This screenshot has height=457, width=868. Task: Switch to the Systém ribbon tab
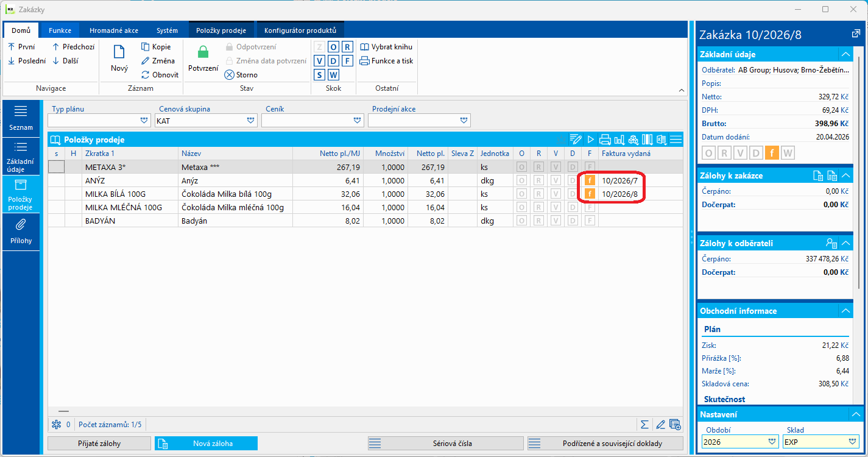[167, 30]
